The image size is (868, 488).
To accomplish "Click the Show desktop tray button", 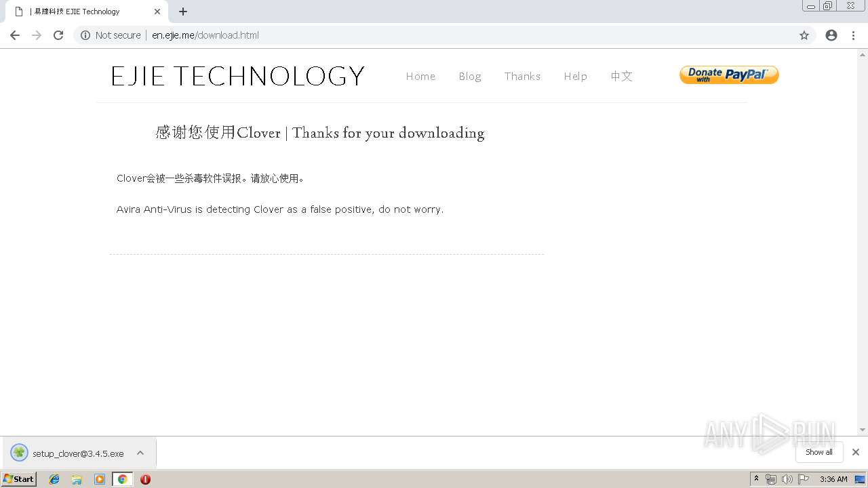I will pyautogui.click(x=860, y=479).
